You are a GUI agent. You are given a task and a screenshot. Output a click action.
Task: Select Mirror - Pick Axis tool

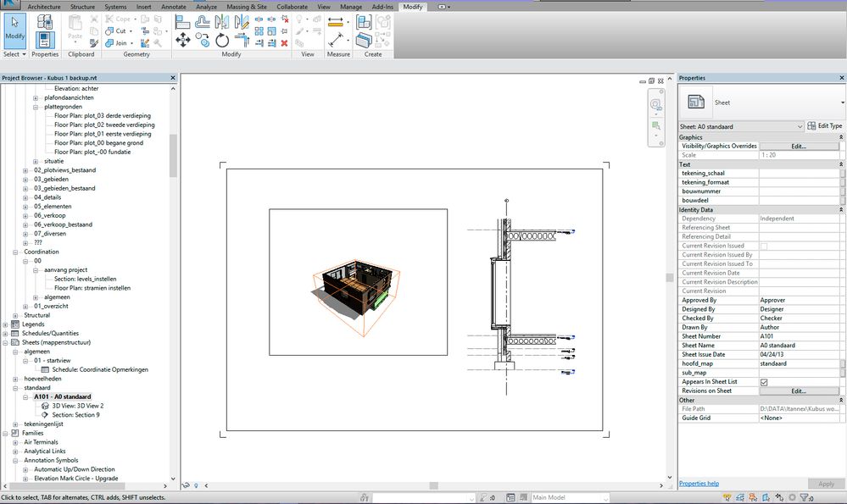coord(221,22)
